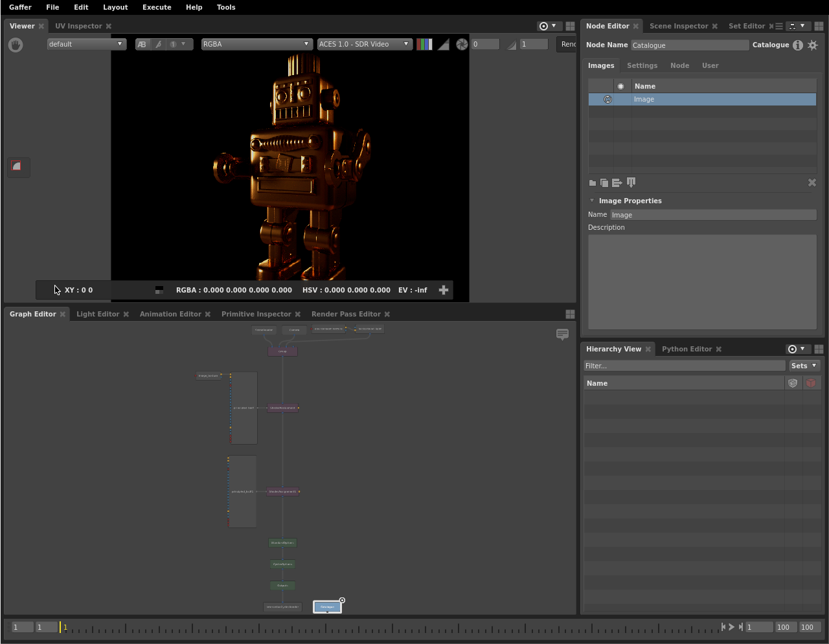Toggle clipping display in Viewer toolbar
The width and height of the screenshot is (829, 644).
click(x=444, y=44)
